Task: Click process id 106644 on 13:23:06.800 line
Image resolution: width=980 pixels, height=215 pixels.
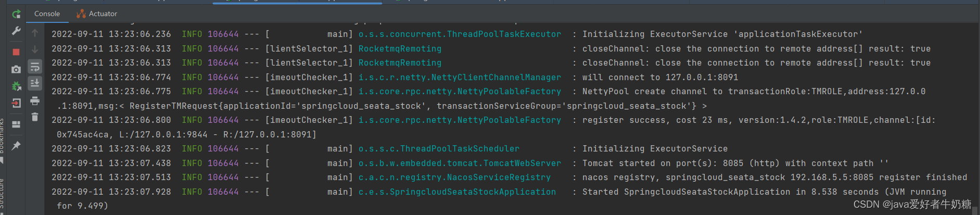Action: point(223,120)
